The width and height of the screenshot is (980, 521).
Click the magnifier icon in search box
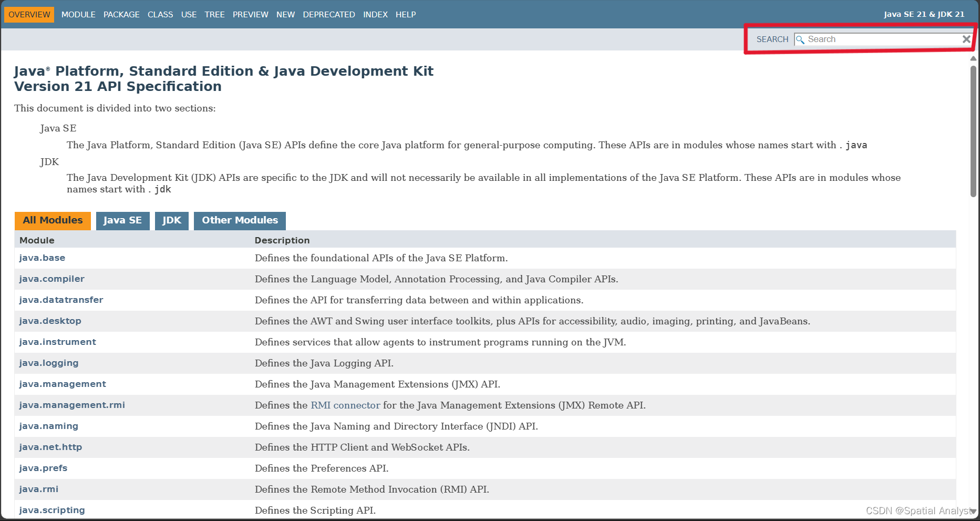coord(800,39)
